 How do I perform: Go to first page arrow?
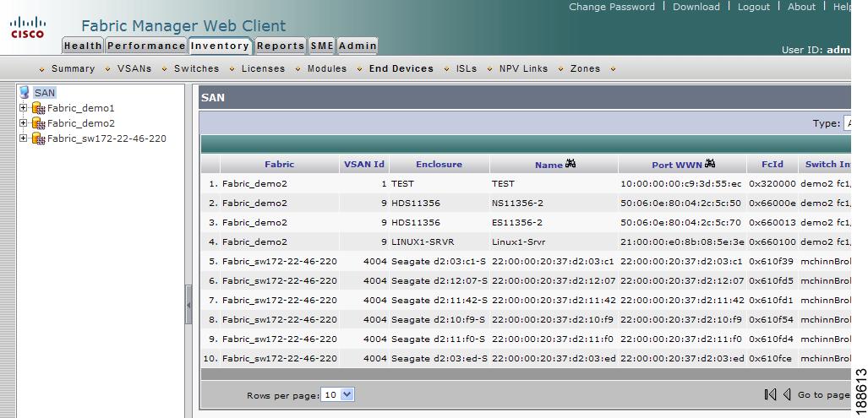pyautogui.click(x=770, y=394)
